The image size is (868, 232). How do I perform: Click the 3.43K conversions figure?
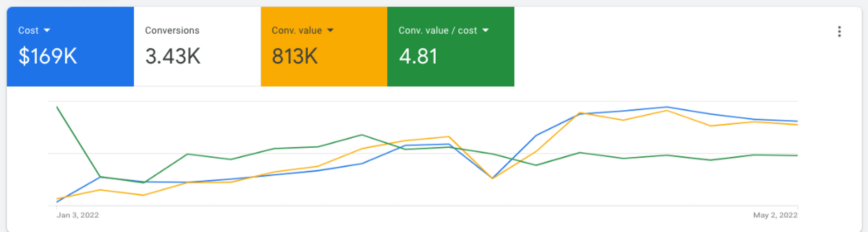173,56
